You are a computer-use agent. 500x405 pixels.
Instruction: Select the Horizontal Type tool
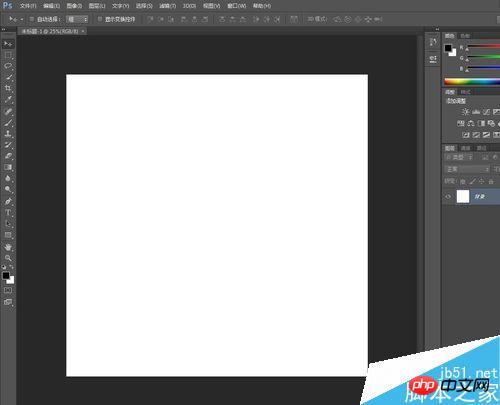tap(8, 212)
